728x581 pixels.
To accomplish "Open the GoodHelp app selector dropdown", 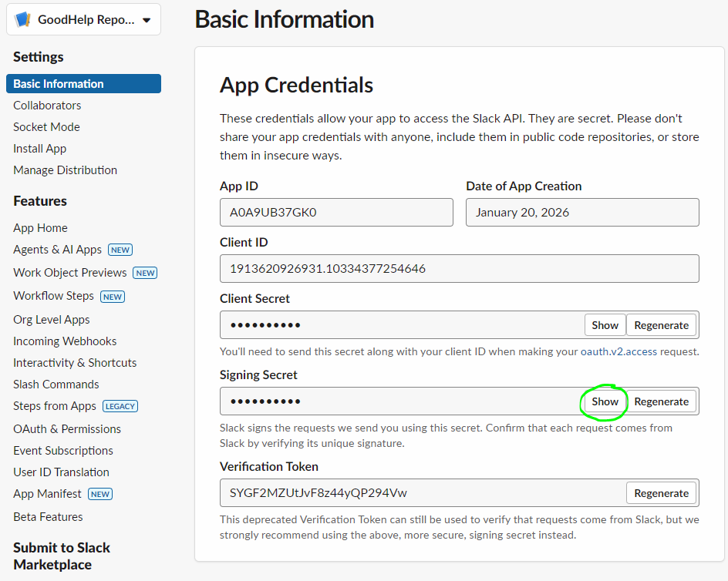I will pyautogui.click(x=147, y=21).
